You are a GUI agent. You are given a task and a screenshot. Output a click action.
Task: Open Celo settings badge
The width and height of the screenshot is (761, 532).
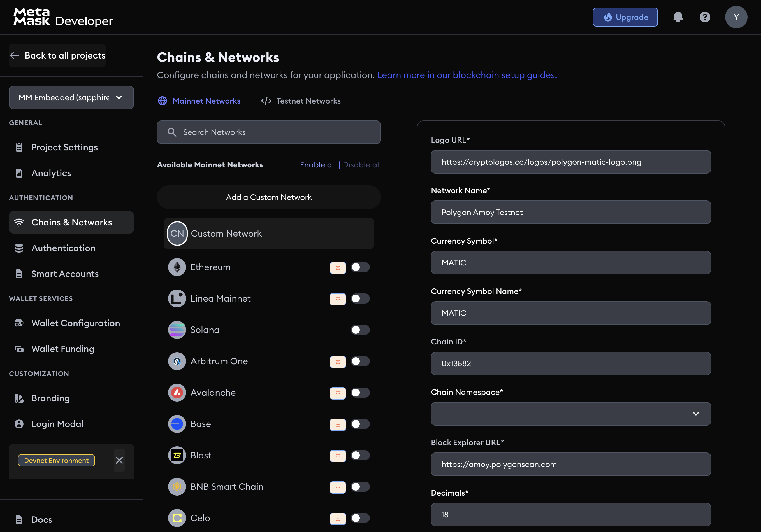click(338, 519)
